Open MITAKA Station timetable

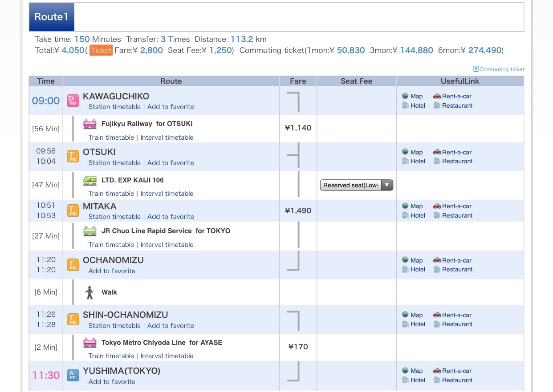tap(114, 217)
